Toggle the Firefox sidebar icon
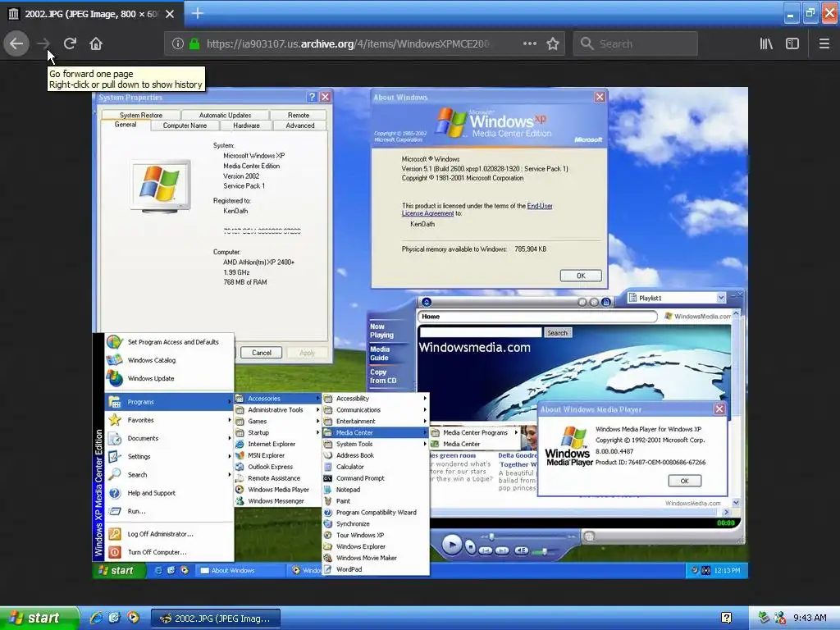Image resolution: width=840 pixels, height=630 pixels. [792, 43]
